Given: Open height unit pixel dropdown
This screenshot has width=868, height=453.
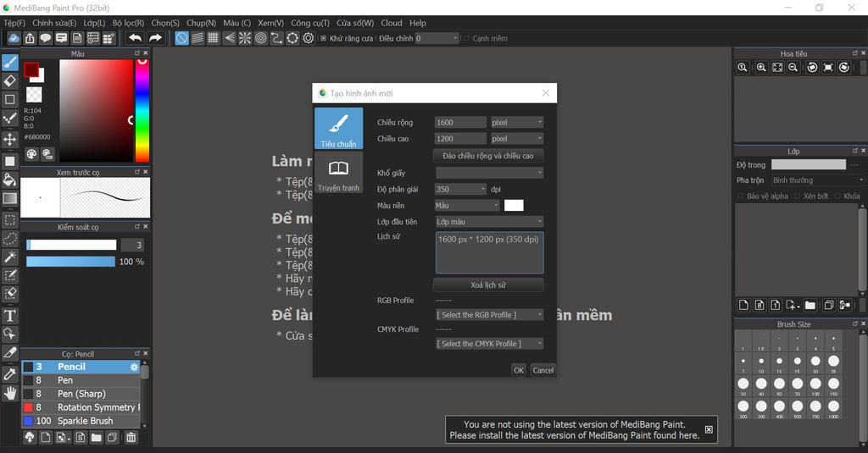Looking at the screenshot, I should tap(516, 139).
